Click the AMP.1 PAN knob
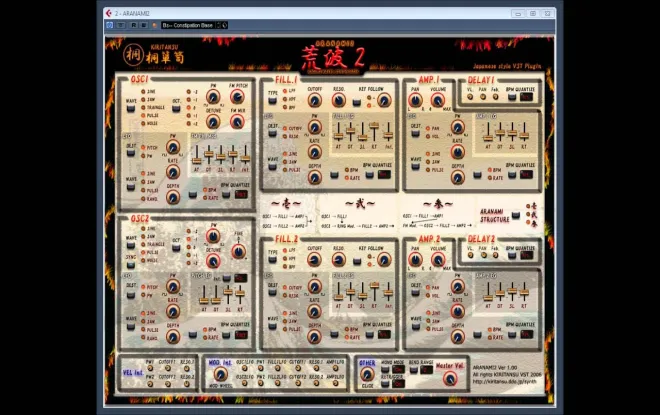Image resolution: width=660 pixels, height=415 pixels. click(415, 100)
